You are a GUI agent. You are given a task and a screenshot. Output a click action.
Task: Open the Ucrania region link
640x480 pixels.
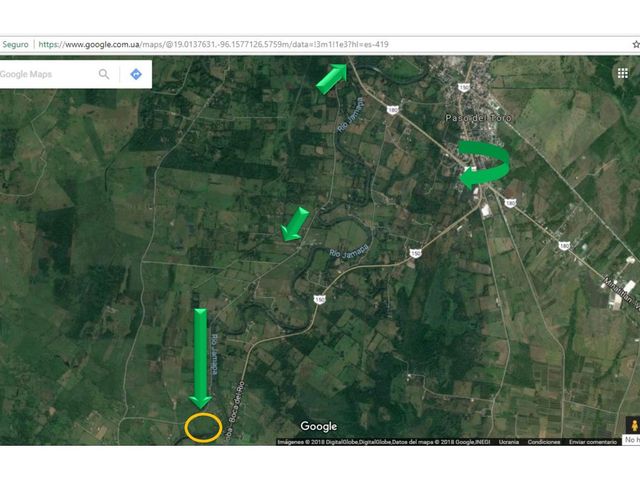pyautogui.click(x=509, y=442)
